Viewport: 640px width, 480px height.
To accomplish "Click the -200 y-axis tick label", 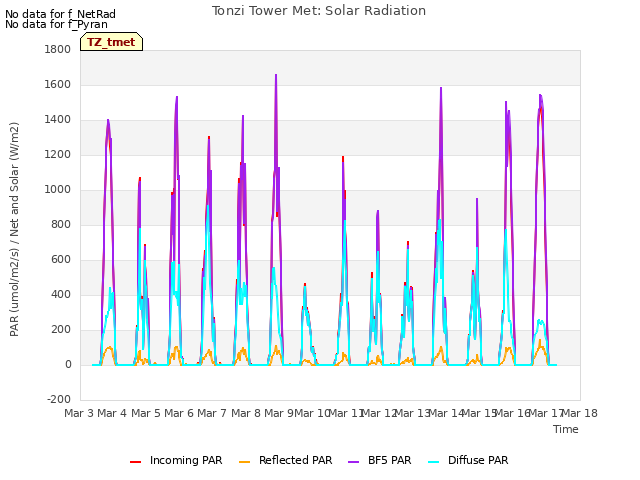I will (x=59, y=399).
